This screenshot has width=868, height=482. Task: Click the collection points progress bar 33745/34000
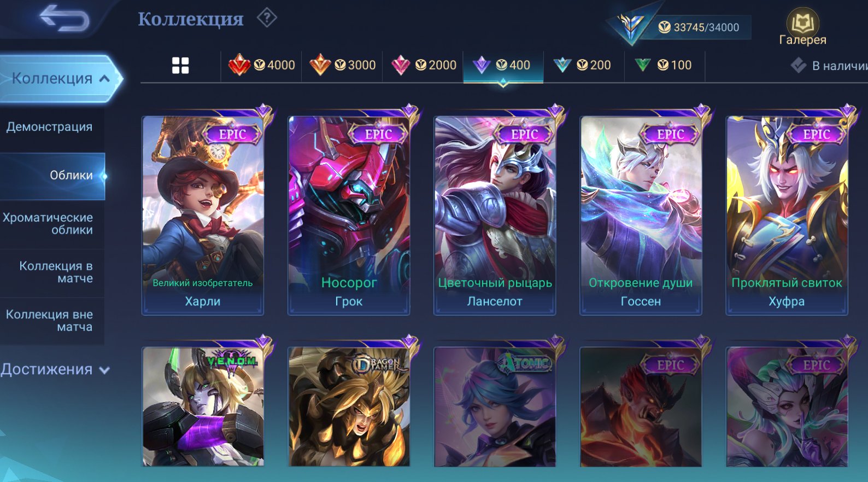696,27
